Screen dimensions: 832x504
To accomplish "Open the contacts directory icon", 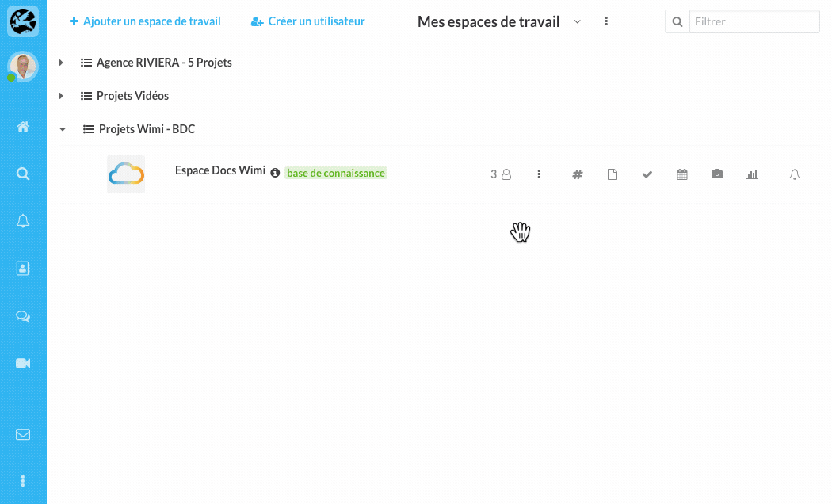I will (23, 269).
